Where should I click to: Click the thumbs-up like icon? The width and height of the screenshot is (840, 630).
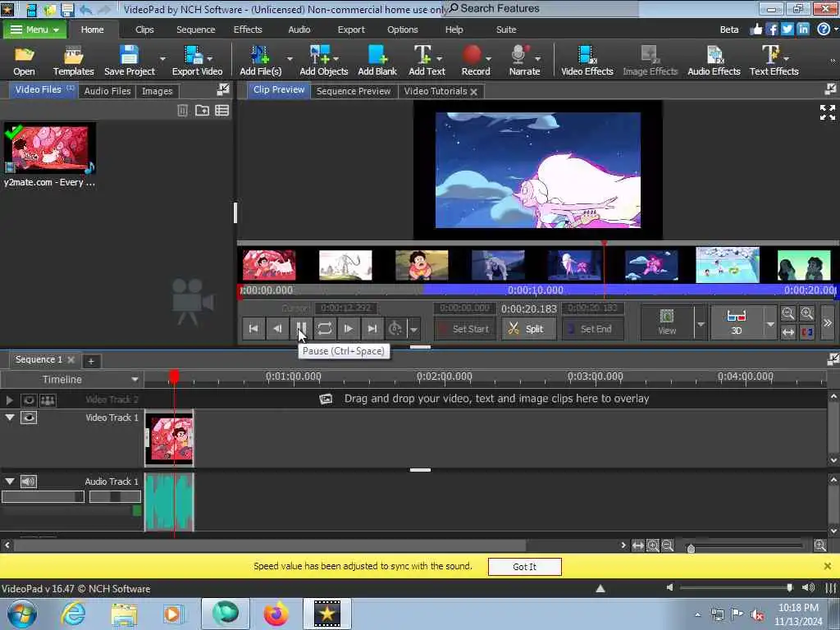[x=756, y=29]
